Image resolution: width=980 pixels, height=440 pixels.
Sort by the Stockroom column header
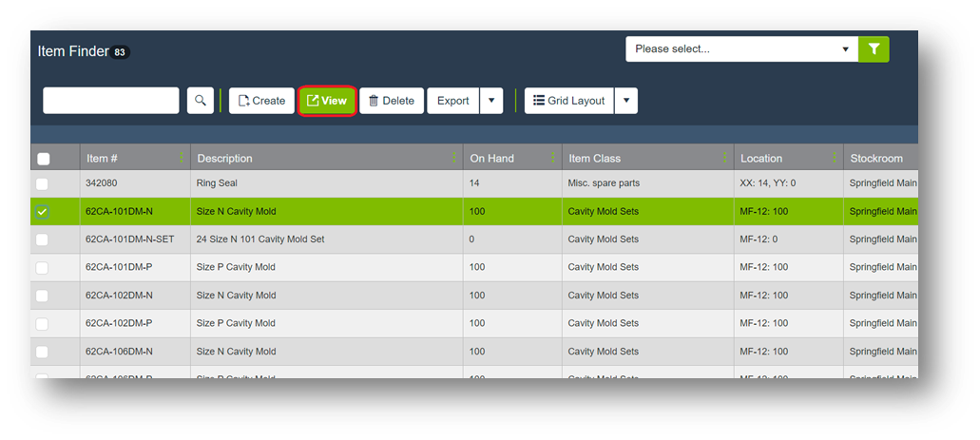tap(876, 158)
